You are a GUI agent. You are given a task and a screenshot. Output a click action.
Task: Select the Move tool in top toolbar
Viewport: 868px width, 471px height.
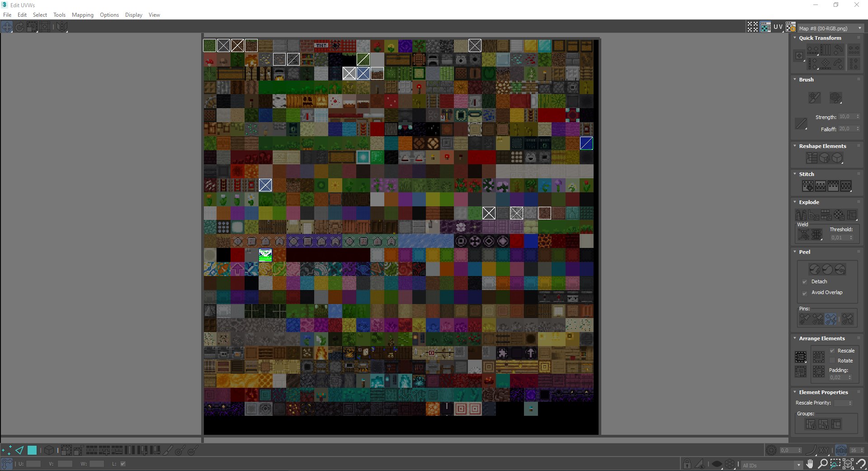point(7,27)
